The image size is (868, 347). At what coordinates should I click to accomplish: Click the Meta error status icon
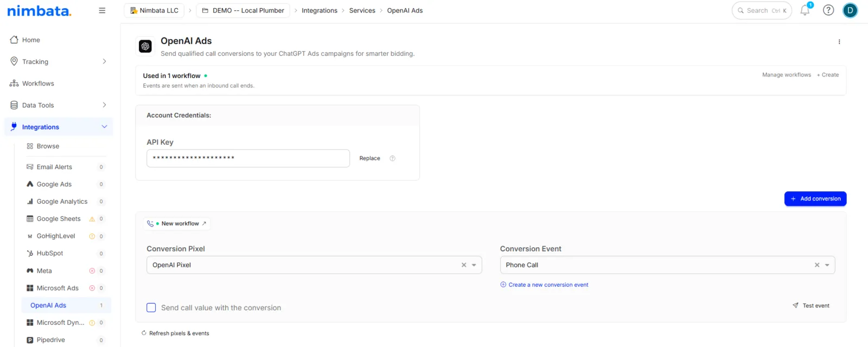click(x=92, y=271)
